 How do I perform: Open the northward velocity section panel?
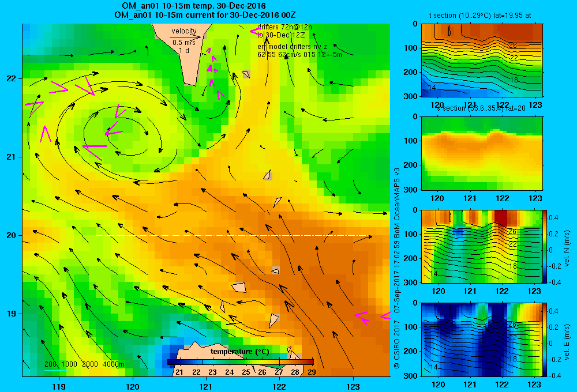coord(482,246)
